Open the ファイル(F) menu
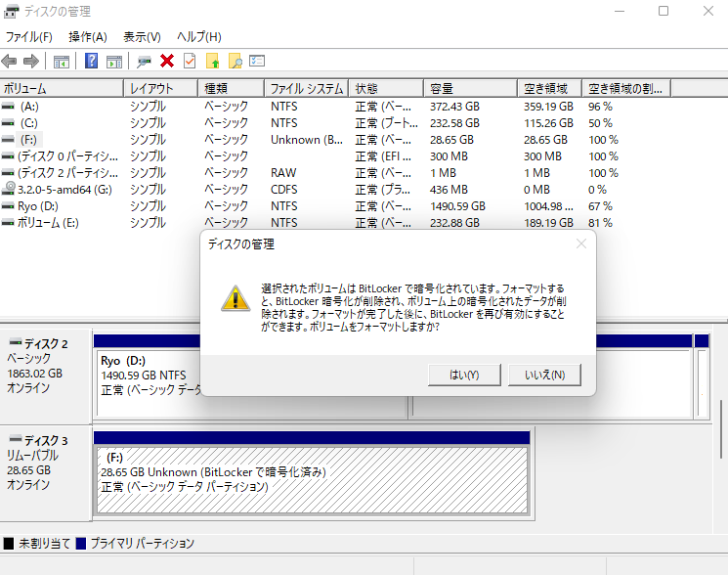Viewport: 728px width, 575px height. [x=28, y=37]
